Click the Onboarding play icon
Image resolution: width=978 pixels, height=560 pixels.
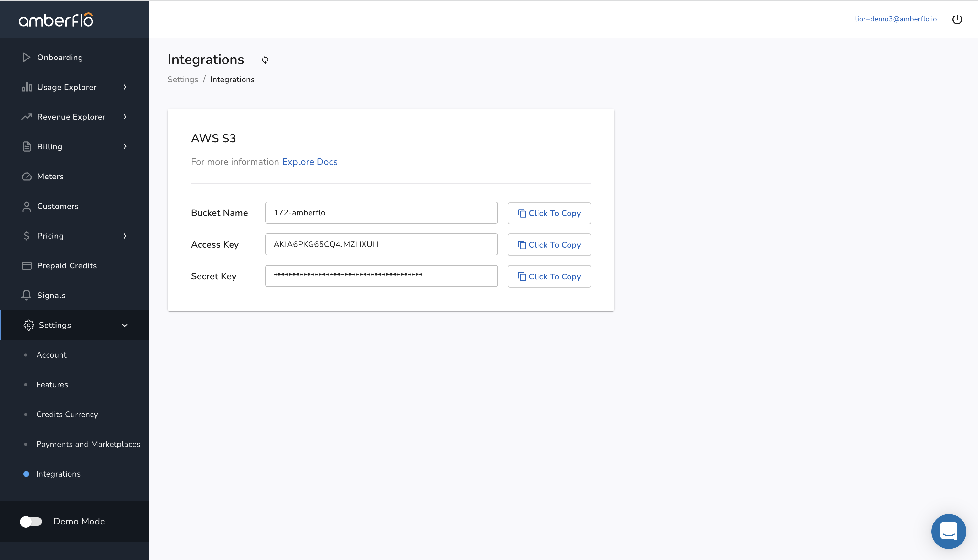click(x=26, y=57)
